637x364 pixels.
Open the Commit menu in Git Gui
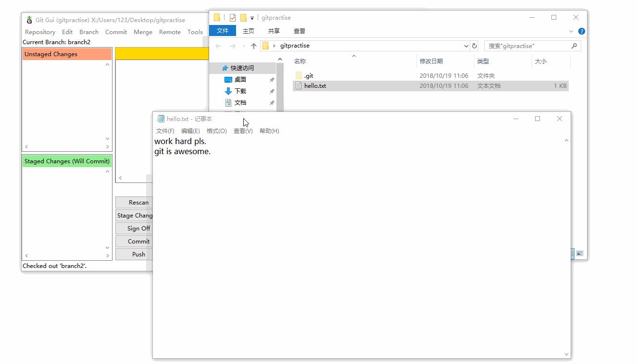point(116,32)
